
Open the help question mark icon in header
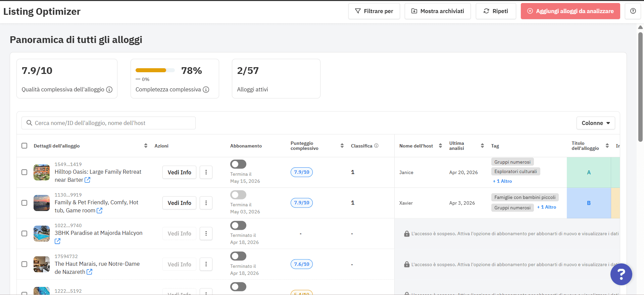click(633, 11)
